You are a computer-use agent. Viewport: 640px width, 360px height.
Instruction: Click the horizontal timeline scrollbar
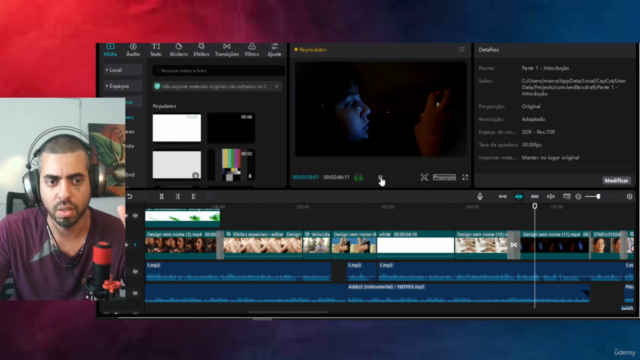click(x=287, y=312)
